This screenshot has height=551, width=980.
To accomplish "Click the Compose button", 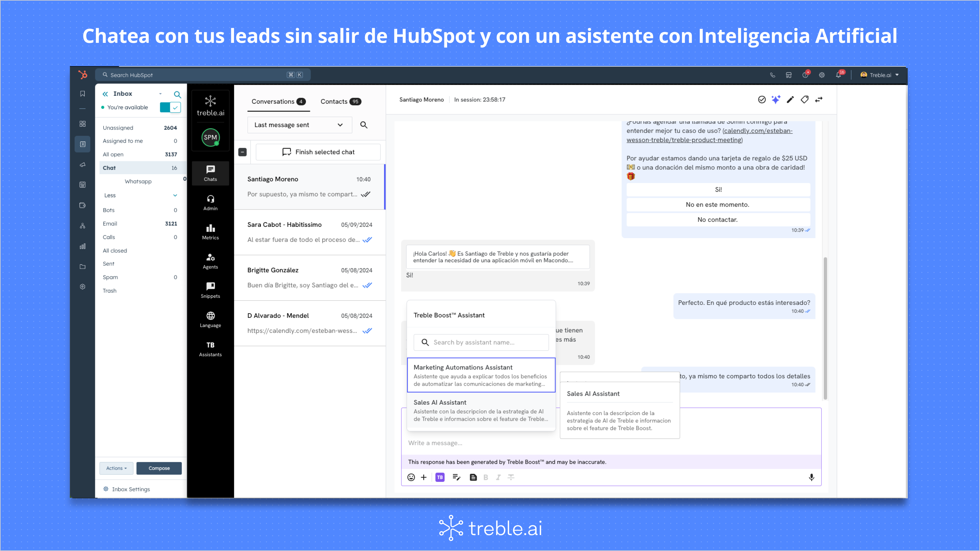I will pos(159,468).
